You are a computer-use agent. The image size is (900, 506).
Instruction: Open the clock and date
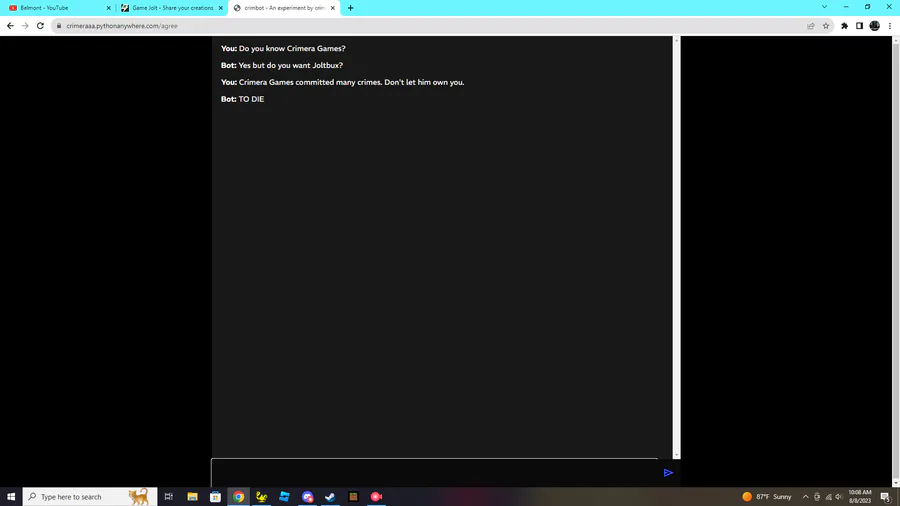click(x=859, y=497)
